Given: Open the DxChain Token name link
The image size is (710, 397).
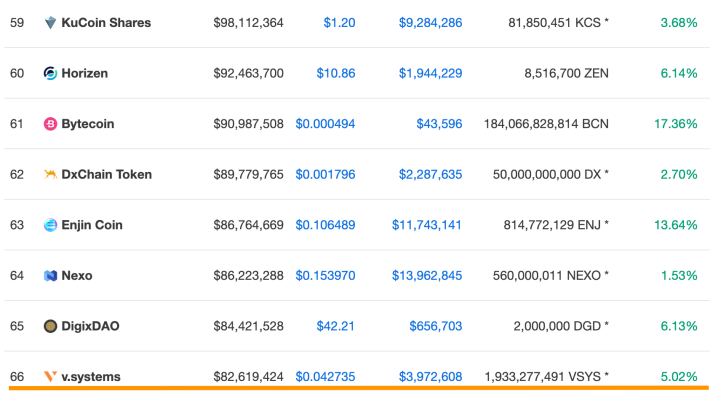Looking at the screenshot, I should pyautogui.click(x=107, y=174).
